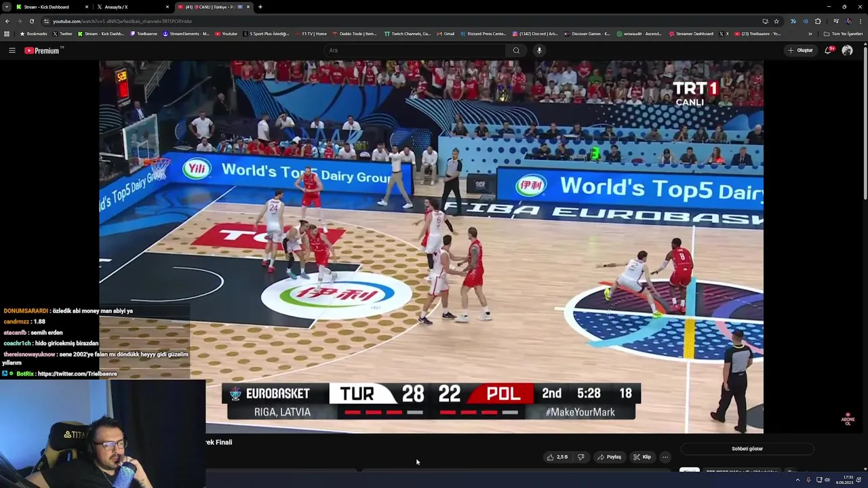Viewport: 868px width, 488px height.
Task: Open the taskbar volume icon
Action: pyautogui.click(x=827, y=480)
